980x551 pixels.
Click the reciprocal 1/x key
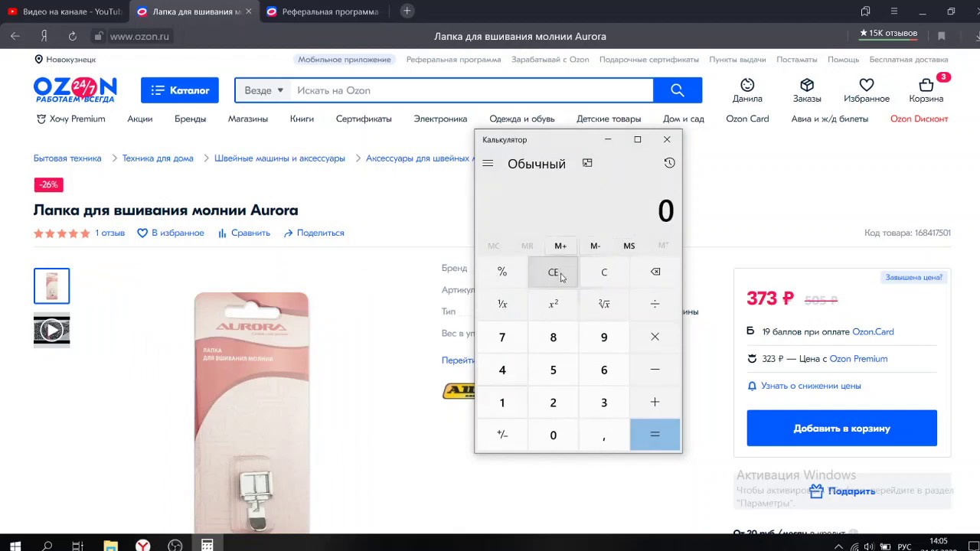(x=502, y=305)
